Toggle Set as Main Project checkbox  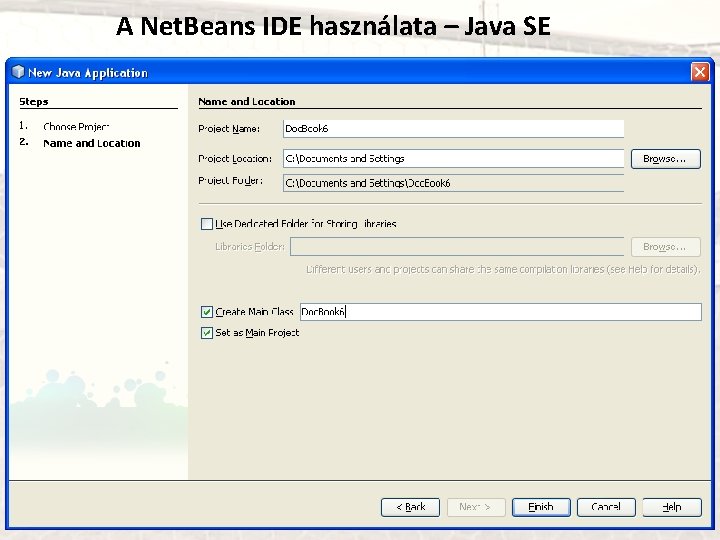pyautogui.click(x=207, y=332)
